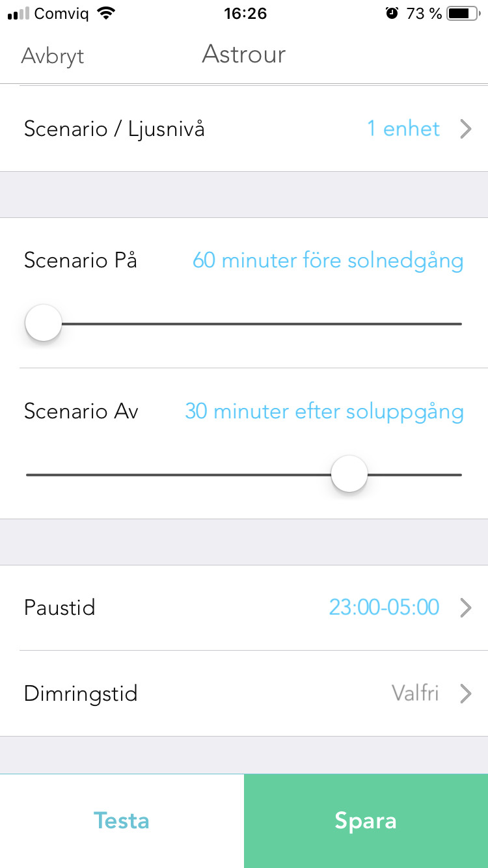
Task: Tap the 23:00-05:00 pause time value
Action: (x=384, y=608)
